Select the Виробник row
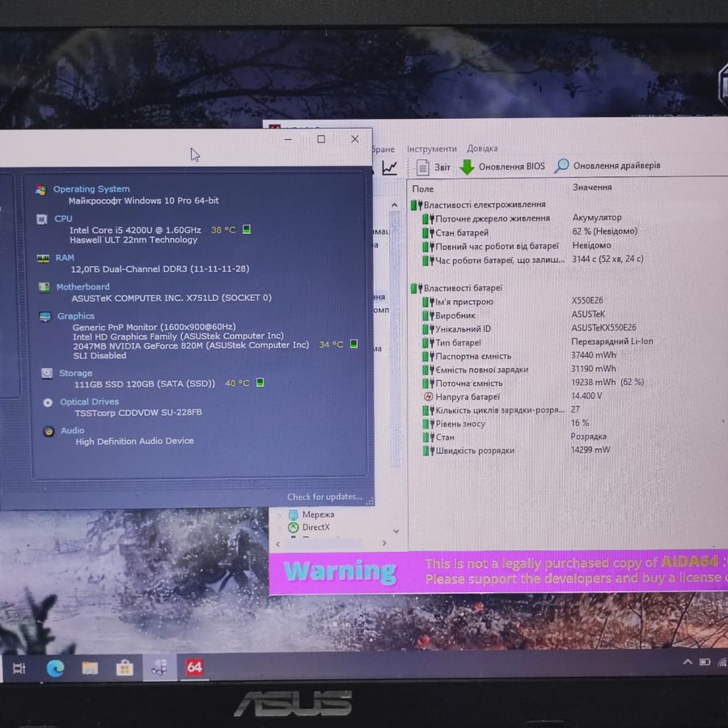Image resolution: width=728 pixels, height=728 pixels. [x=514, y=315]
